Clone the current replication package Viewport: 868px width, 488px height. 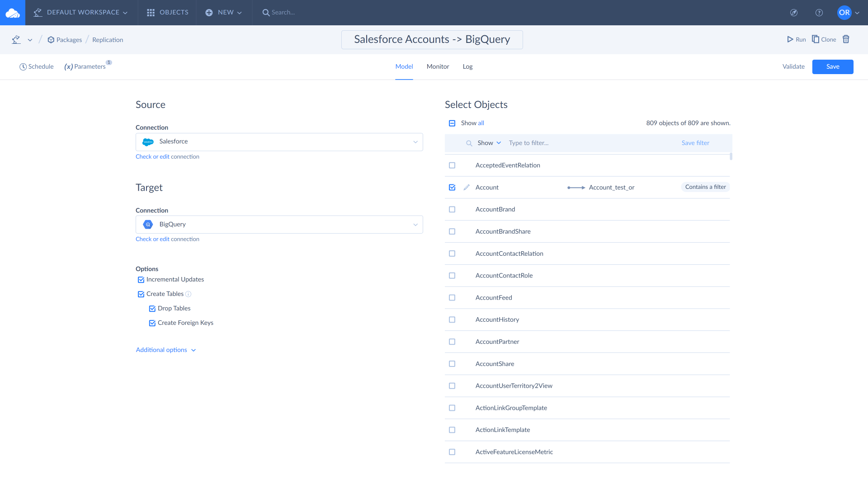[x=824, y=39]
